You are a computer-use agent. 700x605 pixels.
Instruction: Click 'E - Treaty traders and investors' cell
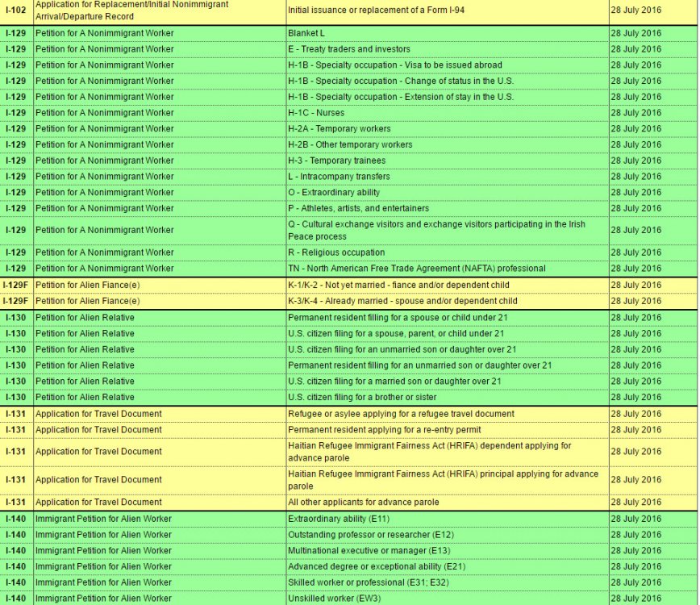click(448, 49)
